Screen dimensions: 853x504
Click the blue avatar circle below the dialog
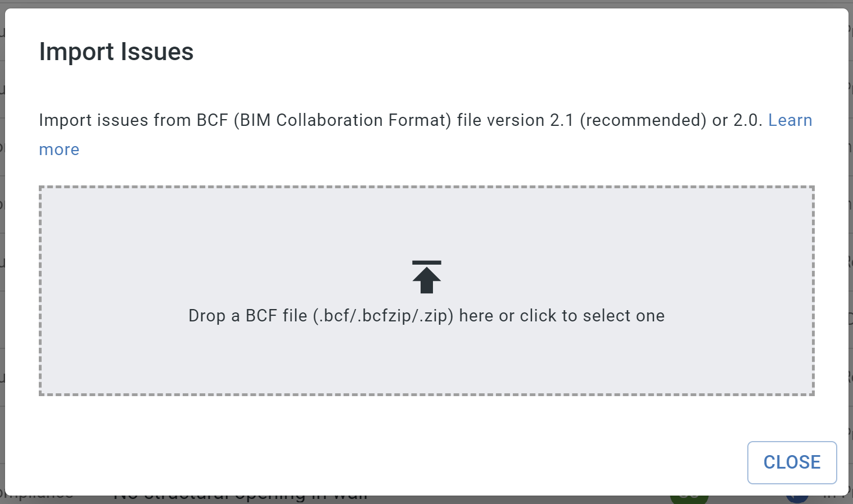click(797, 499)
